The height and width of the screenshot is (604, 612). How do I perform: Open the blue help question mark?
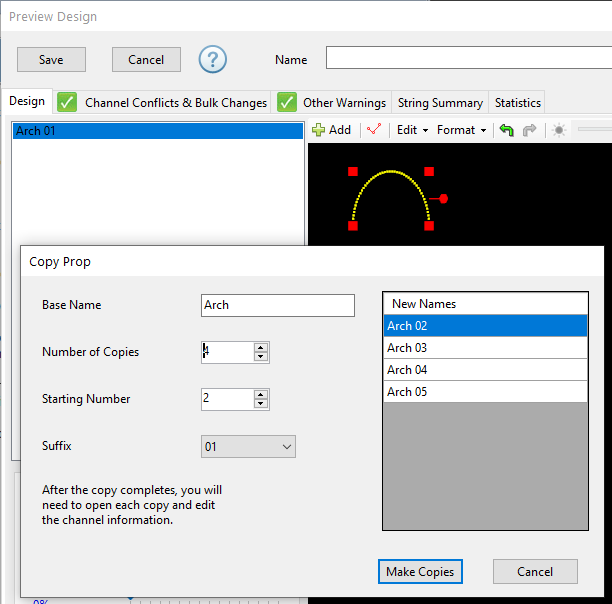[213, 59]
